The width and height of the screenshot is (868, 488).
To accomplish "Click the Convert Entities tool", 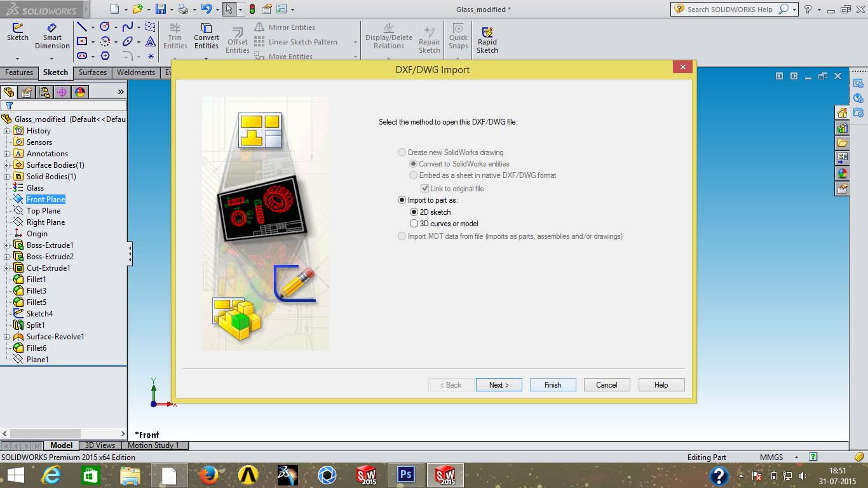I will click(207, 36).
